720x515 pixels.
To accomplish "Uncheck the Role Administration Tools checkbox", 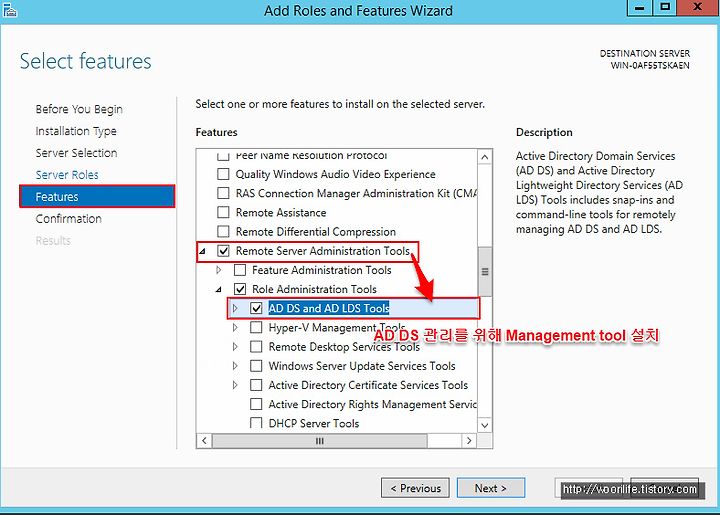I will point(240,289).
